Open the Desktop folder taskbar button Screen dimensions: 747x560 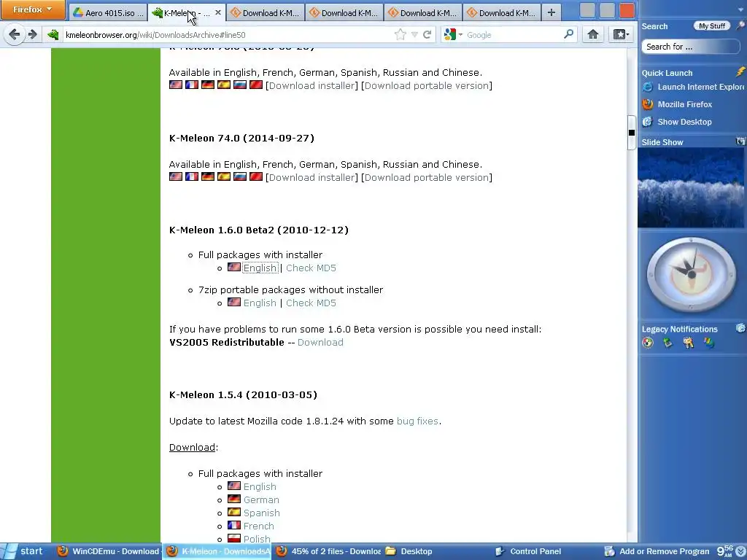click(410, 551)
